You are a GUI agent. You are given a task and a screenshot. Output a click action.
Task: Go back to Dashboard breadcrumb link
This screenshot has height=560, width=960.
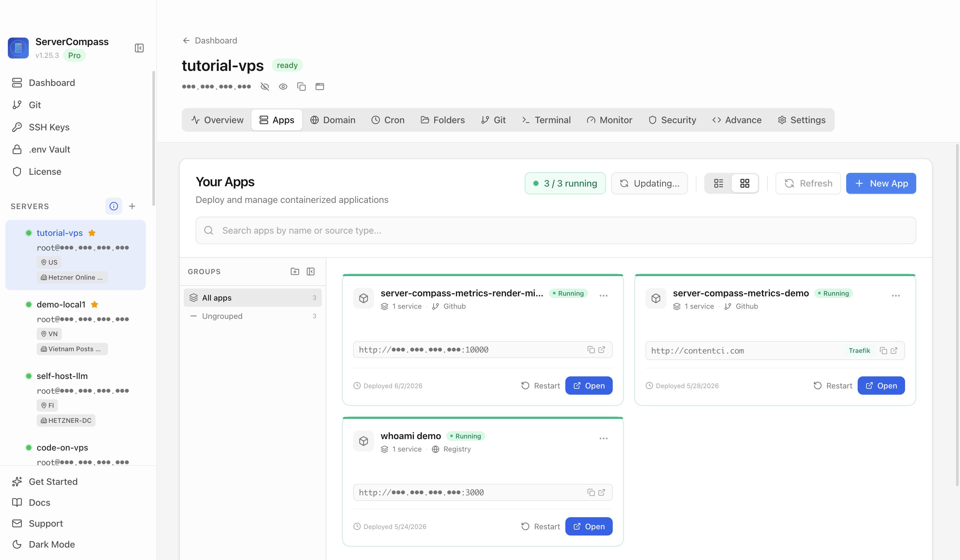point(210,41)
